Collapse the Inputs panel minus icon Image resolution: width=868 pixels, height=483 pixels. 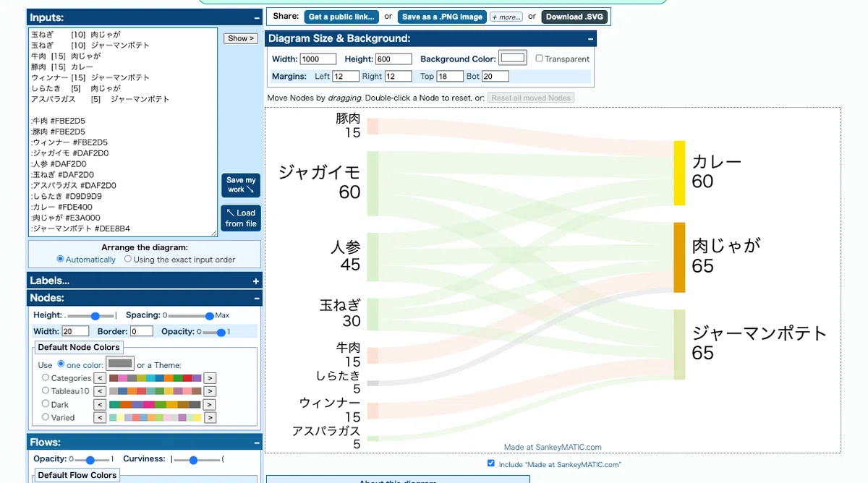pyautogui.click(x=256, y=17)
